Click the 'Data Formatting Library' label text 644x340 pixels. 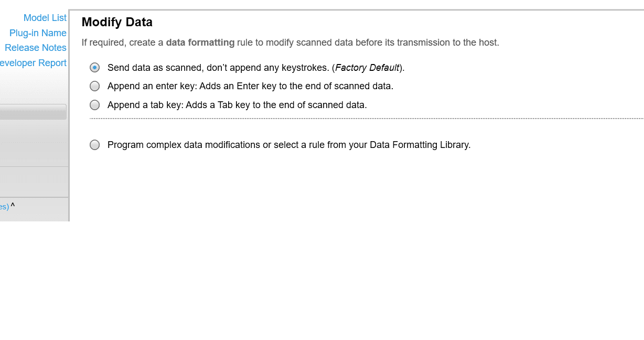pyautogui.click(x=420, y=145)
